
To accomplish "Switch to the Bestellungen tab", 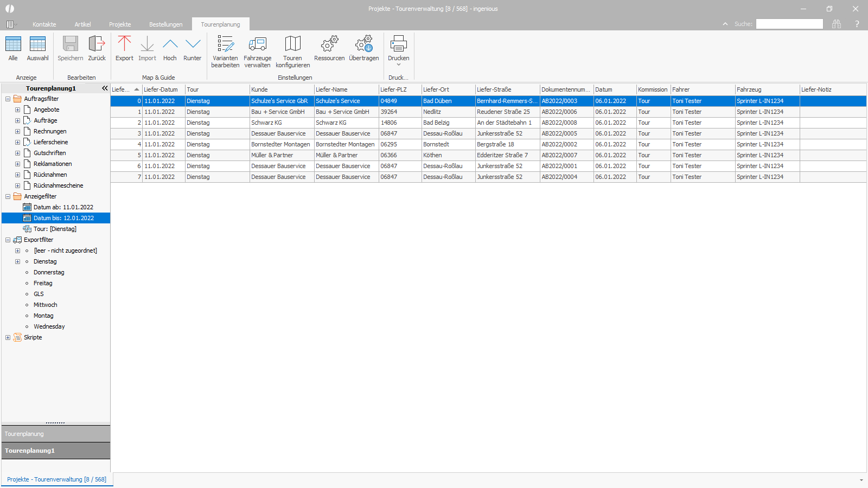I will click(166, 24).
